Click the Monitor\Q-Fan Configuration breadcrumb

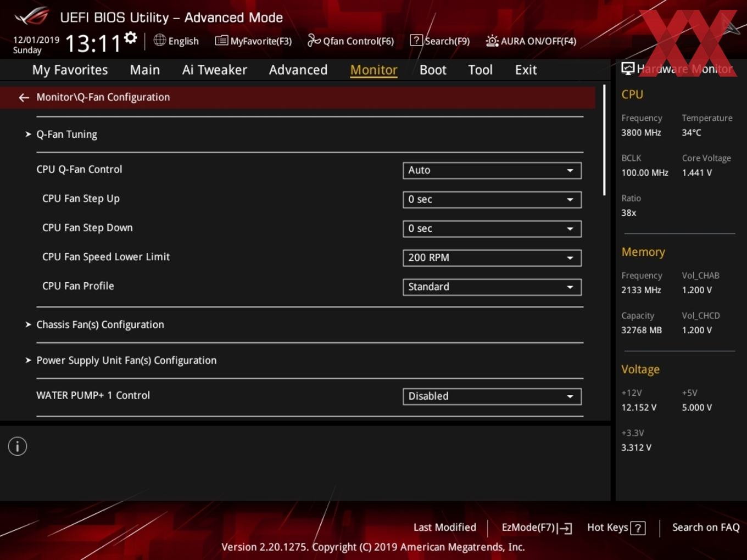(103, 97)
